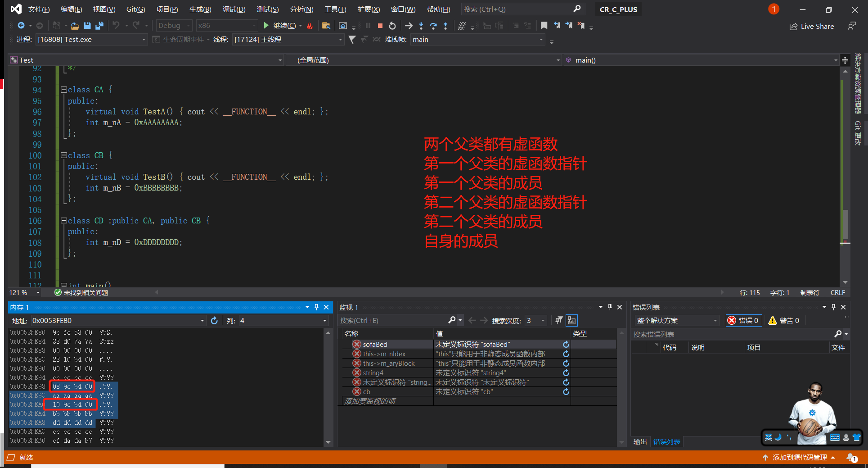Viewport: 868px width, 468px height.
Task: Click the Stop Debugging red square
Action: (x=380, y=26)
